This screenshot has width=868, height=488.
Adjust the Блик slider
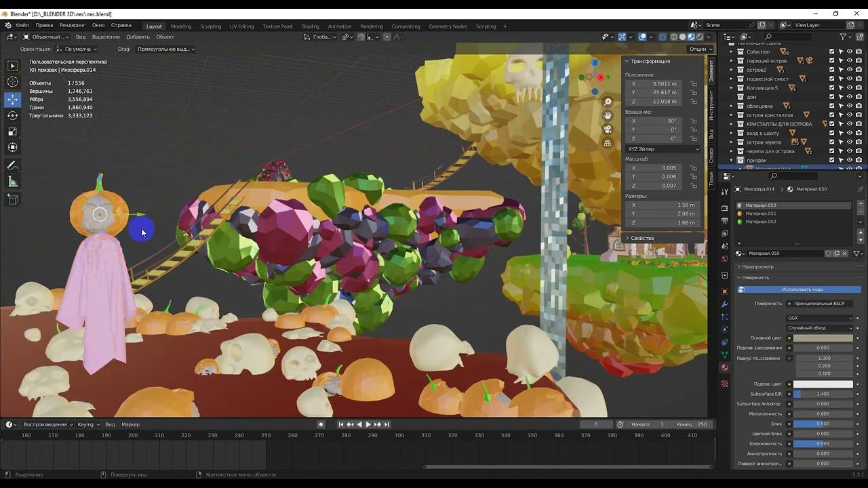[x=823, y=424]
